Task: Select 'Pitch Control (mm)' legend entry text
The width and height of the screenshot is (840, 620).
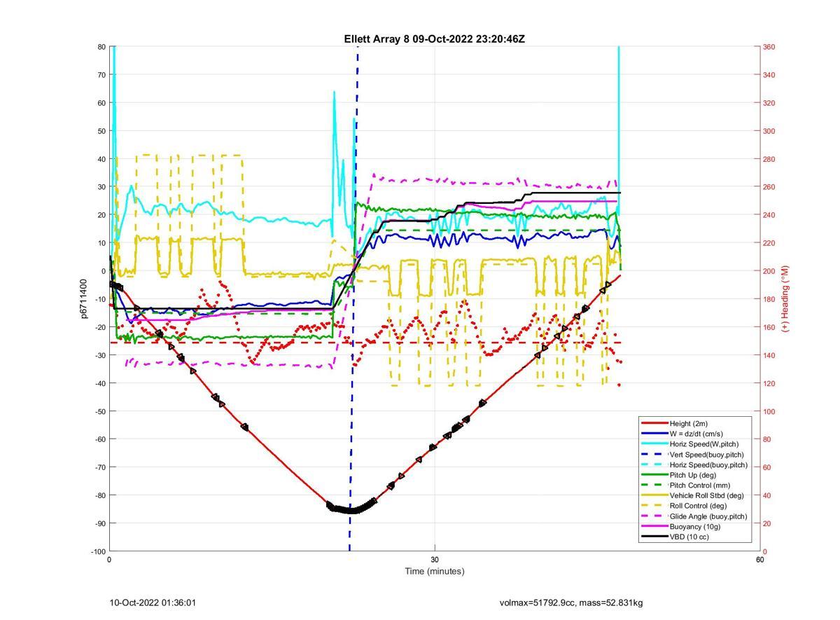Action: (699, 485)
